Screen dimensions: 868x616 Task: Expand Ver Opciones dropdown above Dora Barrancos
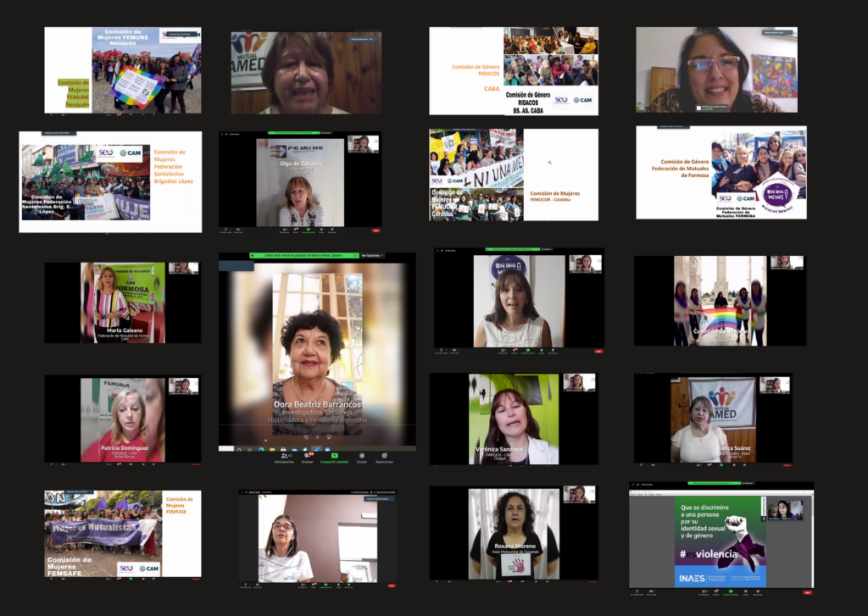pyautogui.click(x=372, y=255)
